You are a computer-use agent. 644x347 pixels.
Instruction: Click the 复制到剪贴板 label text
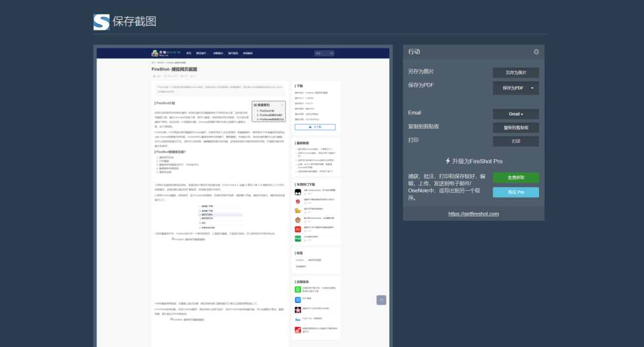click(423, 126)
